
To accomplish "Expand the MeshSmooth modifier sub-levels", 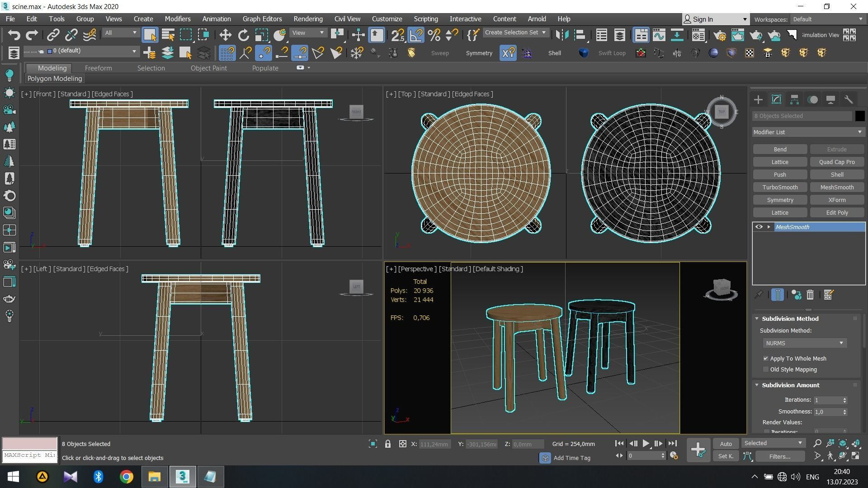I will 769,227.
